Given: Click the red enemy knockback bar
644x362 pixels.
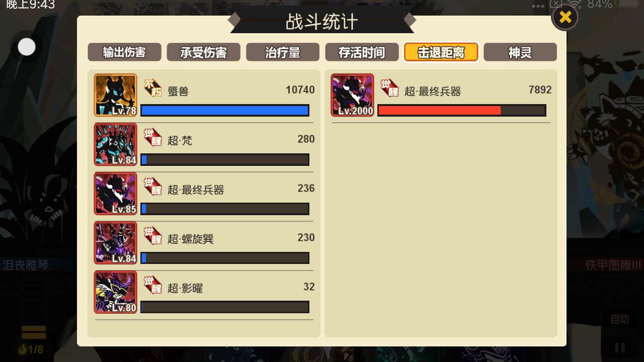Looking at the screenshot, I should tap(462, 110).
